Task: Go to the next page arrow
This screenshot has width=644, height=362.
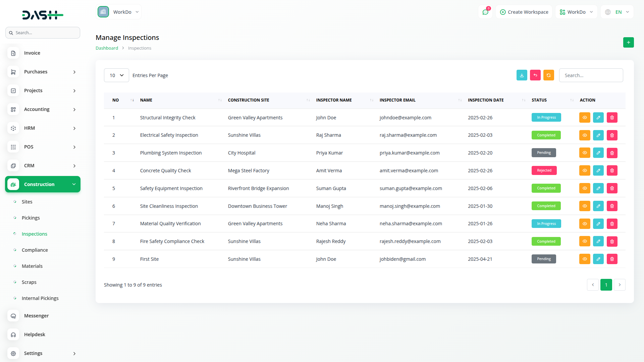Action: tap(620, 285)
